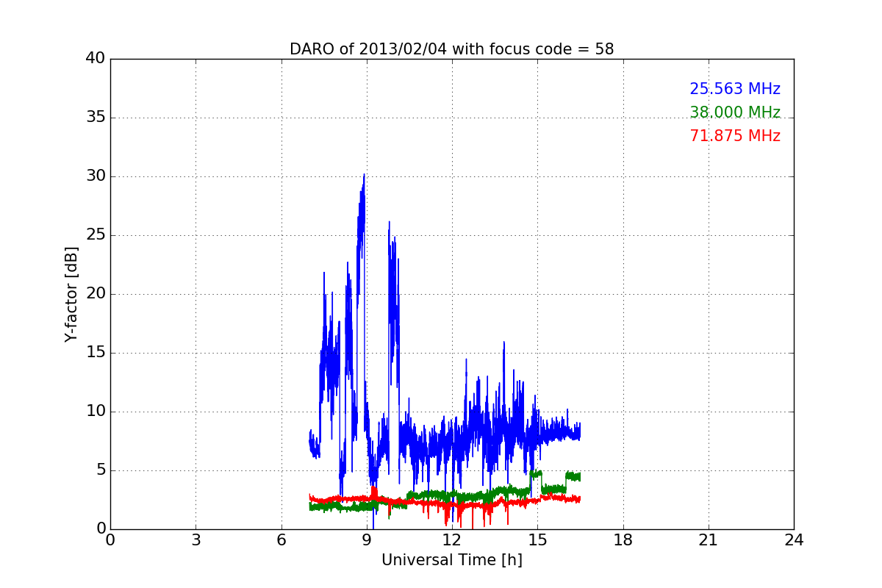Click the 'Universal Time [h]' axis label
882x588 pixels.
pyautogui.click(x=452, y=560)
